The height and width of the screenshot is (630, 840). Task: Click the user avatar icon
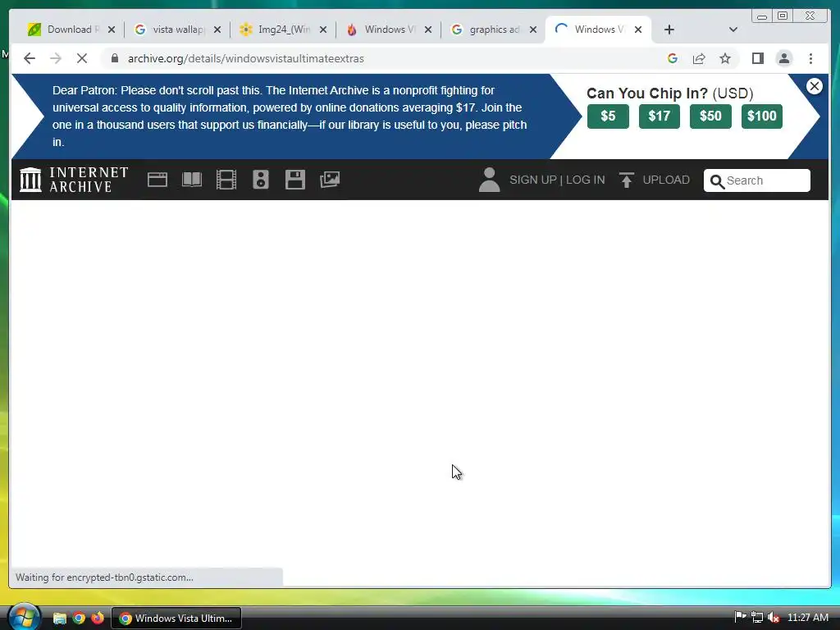coord(489,180)
